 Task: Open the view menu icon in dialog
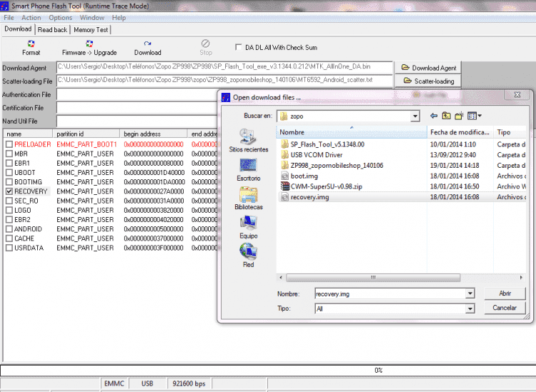474,116
